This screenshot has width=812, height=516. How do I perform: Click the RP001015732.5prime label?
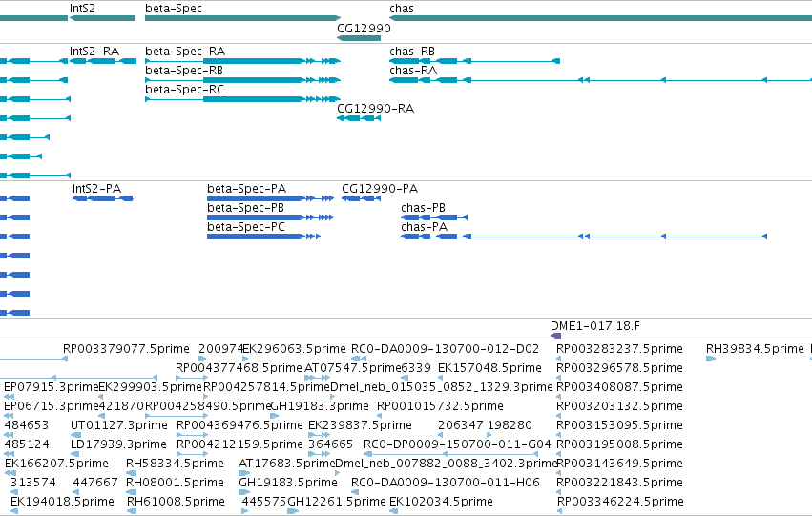(440, 406)
